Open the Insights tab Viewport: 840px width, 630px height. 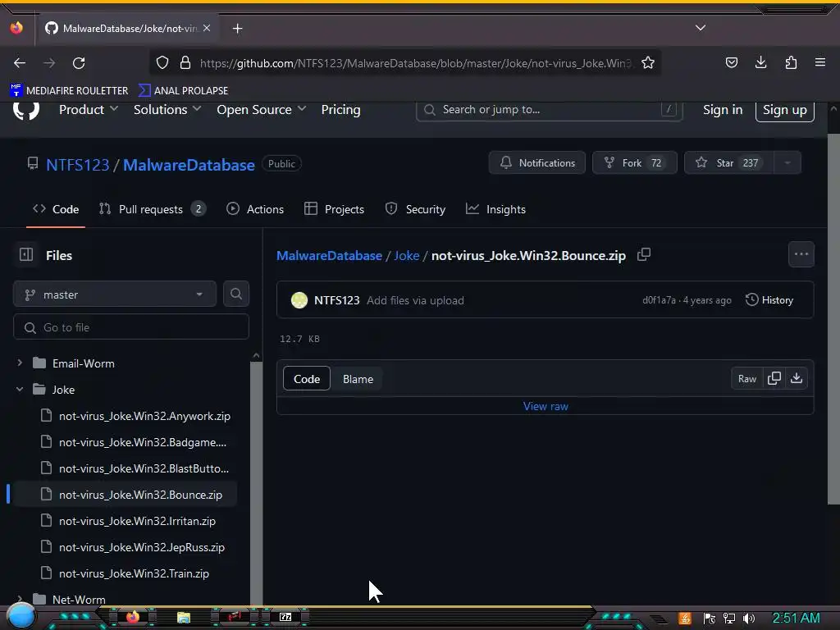tap(495, 209)
